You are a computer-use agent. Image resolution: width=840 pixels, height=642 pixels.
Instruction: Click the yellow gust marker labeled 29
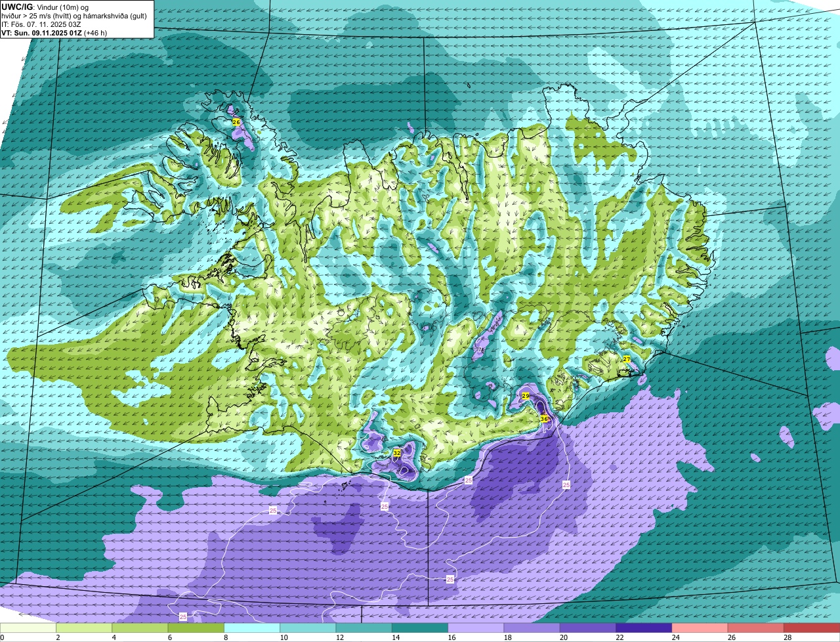coord(525,396)
